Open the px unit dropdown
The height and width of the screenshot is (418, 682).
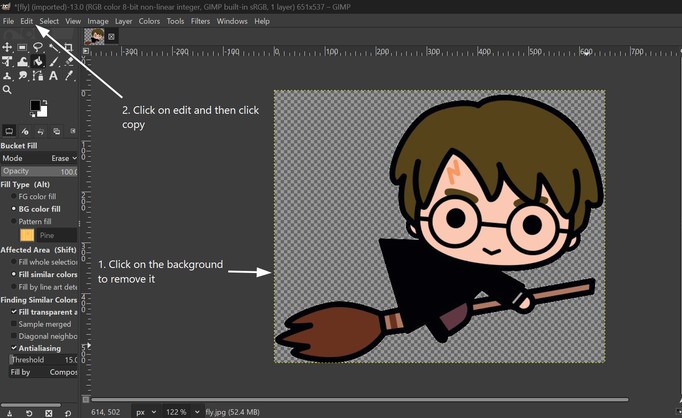point(145,411)
